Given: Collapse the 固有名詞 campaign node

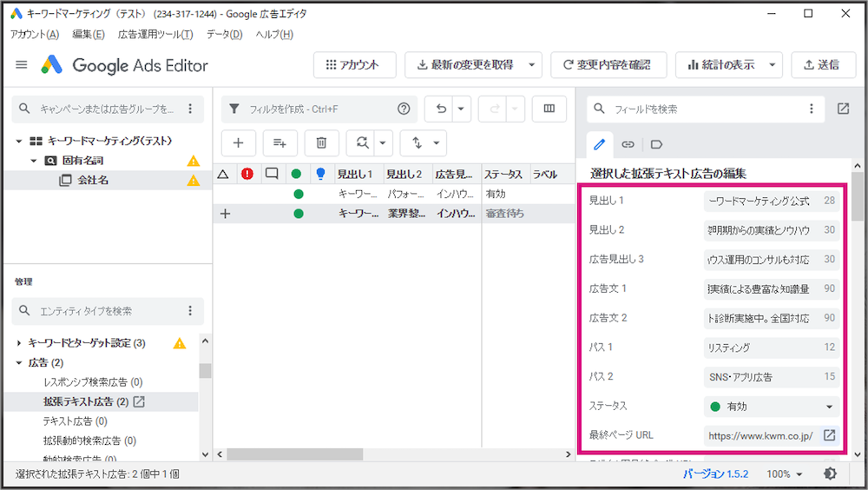Looking at the screenshot, I should 33,161.
